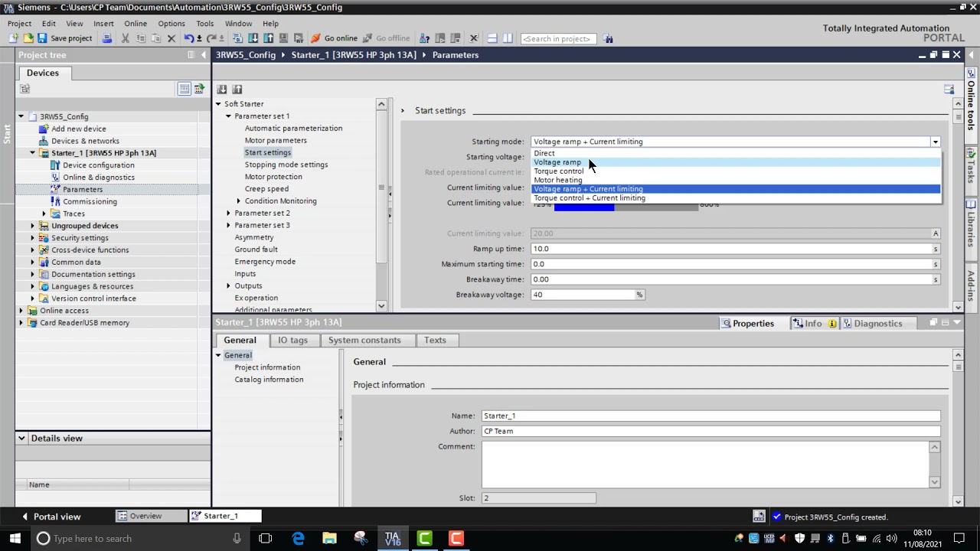This screenshot has width=980, height=551.
Task: Collapse the Project tree with left arrow
Action: point(204,55)
